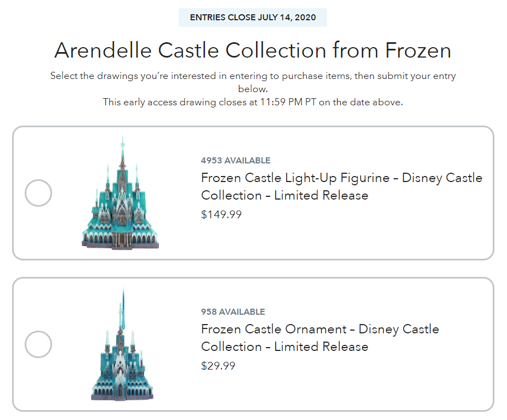Select the Frozen Castle Light-Up Figurine radio button

[38, 193]
